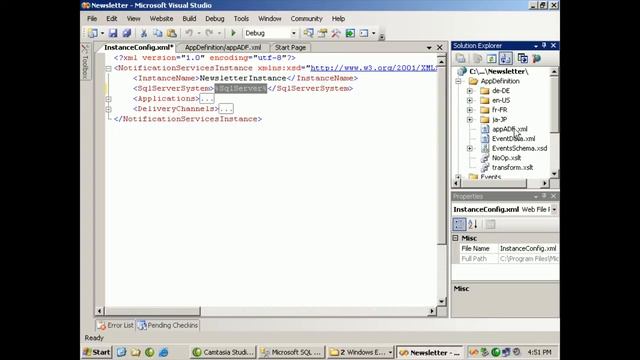Click the Copy toolbar icon

[158, 33]
